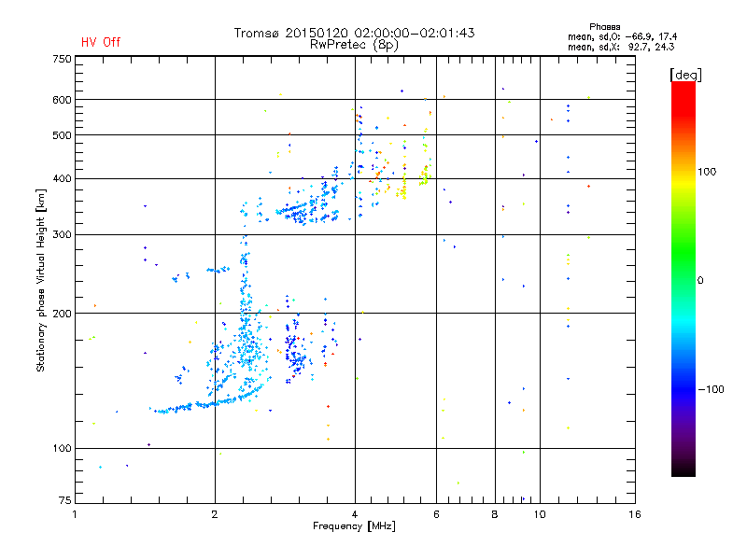
Task: Click the 'Phases' header text
Action: (604, 27)
